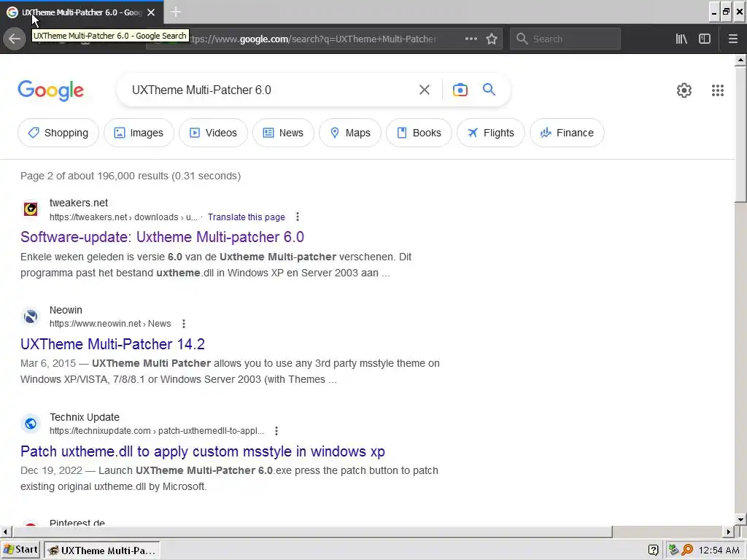Click the vertical scrollbar up arrow

[740, 61]
